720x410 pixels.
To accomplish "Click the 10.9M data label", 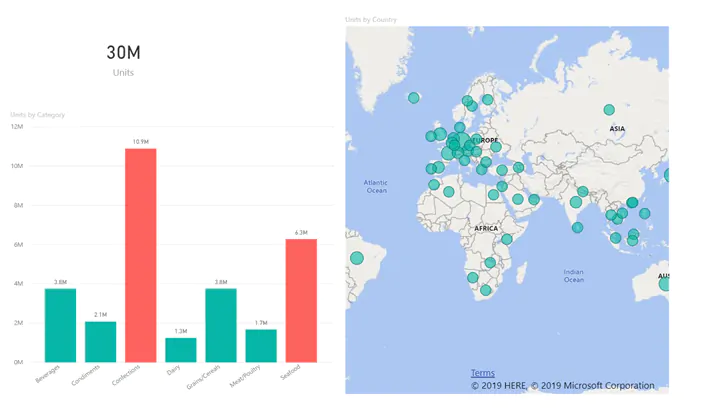I will point(141,142).
